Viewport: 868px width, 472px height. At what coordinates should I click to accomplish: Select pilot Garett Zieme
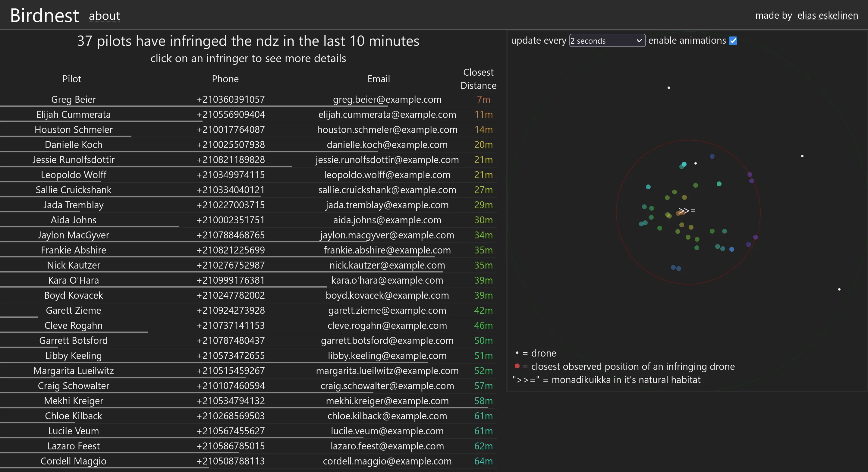pyautogui.click(x=74, y=310)
